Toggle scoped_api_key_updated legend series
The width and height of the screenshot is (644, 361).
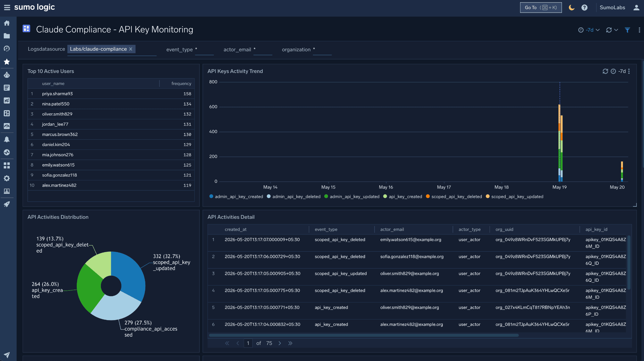click(x=515, y=196)
